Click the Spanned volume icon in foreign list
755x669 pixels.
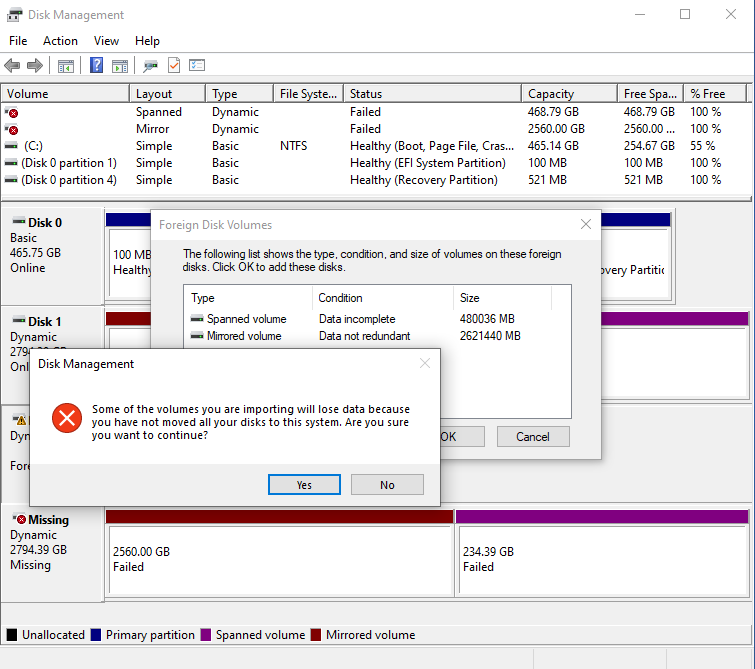197,319
